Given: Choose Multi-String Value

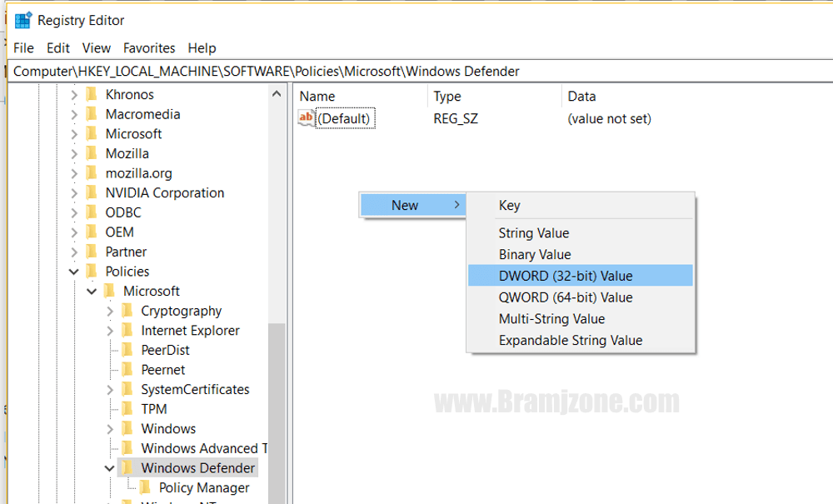Looking at the screenshot, I should click(x=581, y=319).
